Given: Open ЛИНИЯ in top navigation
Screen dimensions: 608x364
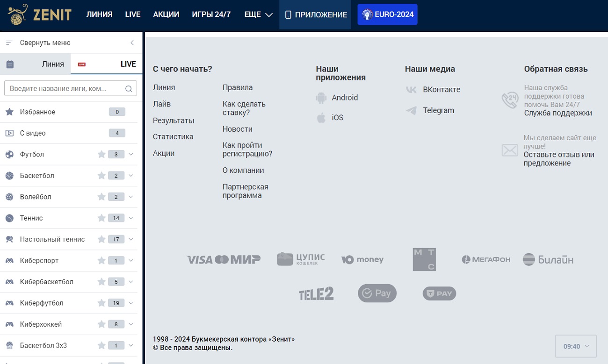Looking at the screenshot, I should coord(99,14).
